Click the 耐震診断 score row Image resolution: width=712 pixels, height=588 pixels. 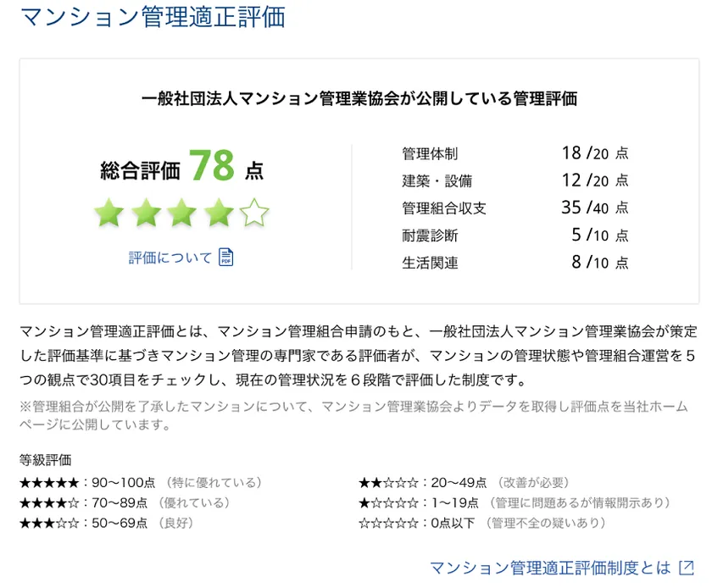(515, 236)
